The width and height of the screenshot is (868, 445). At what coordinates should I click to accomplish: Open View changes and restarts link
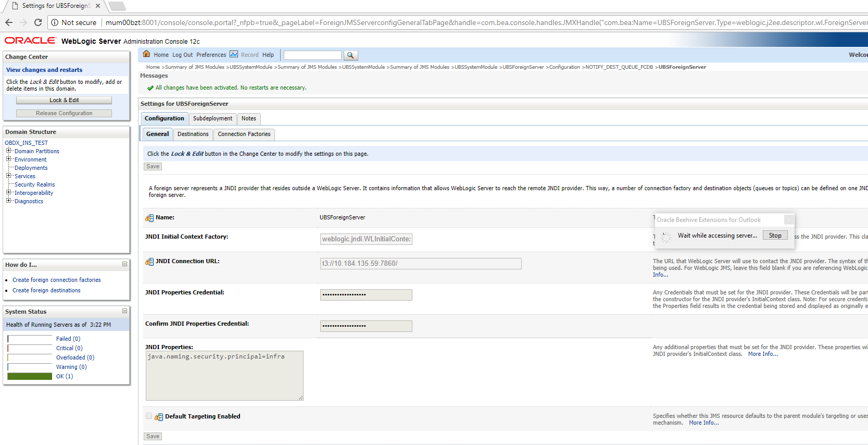pyautogui.click(x=44, y=70)
